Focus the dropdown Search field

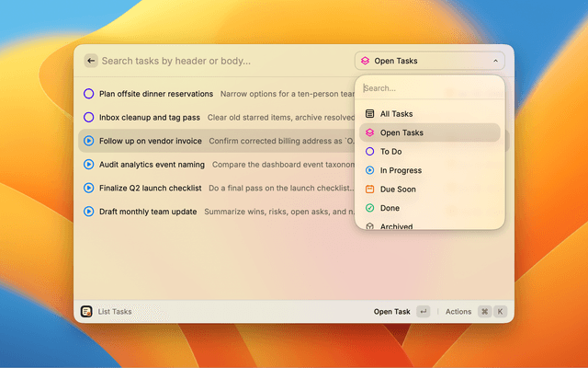click(430, 88)
